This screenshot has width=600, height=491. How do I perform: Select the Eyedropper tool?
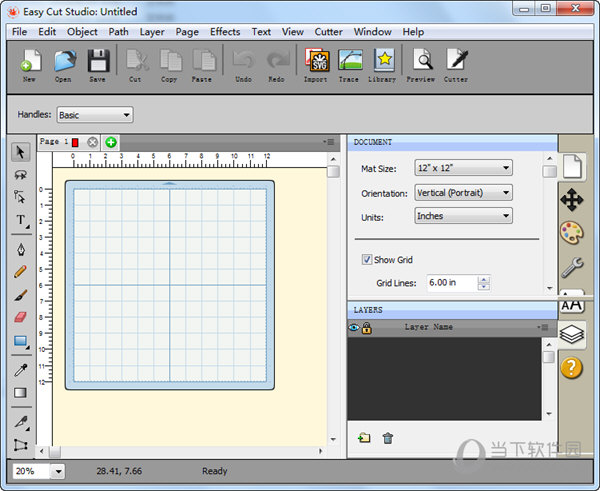20,370
